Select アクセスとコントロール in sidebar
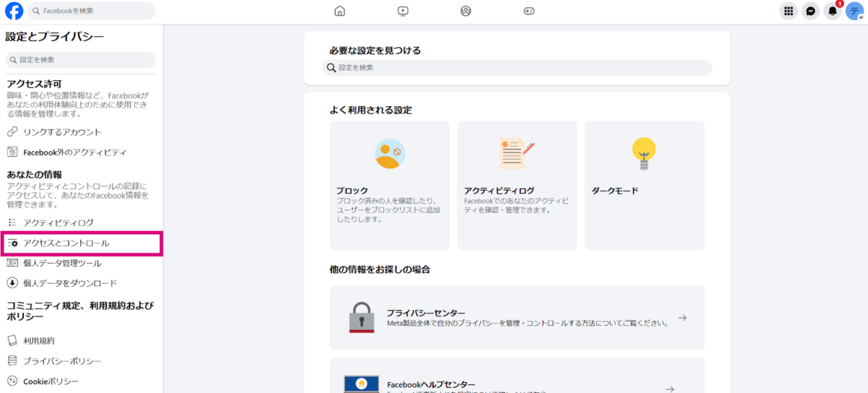Screen dimensions: 868x393 click(67, 243)
